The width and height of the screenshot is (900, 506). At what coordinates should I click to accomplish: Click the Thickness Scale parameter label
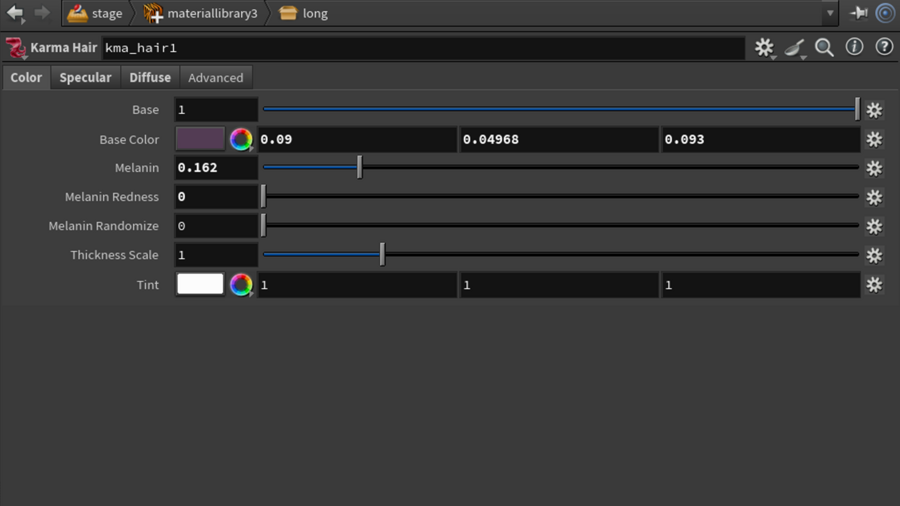tap(114, 255)
